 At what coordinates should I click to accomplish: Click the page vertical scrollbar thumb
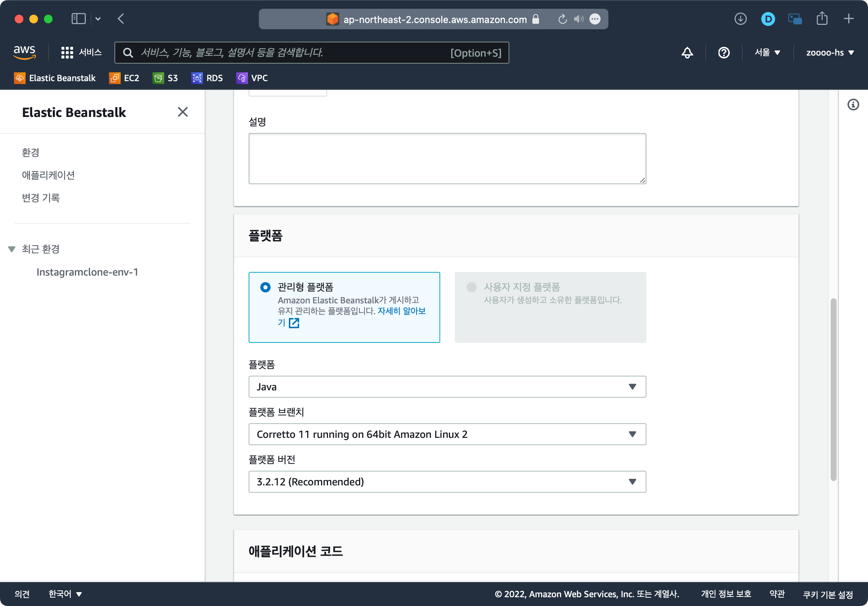point(833,390)
